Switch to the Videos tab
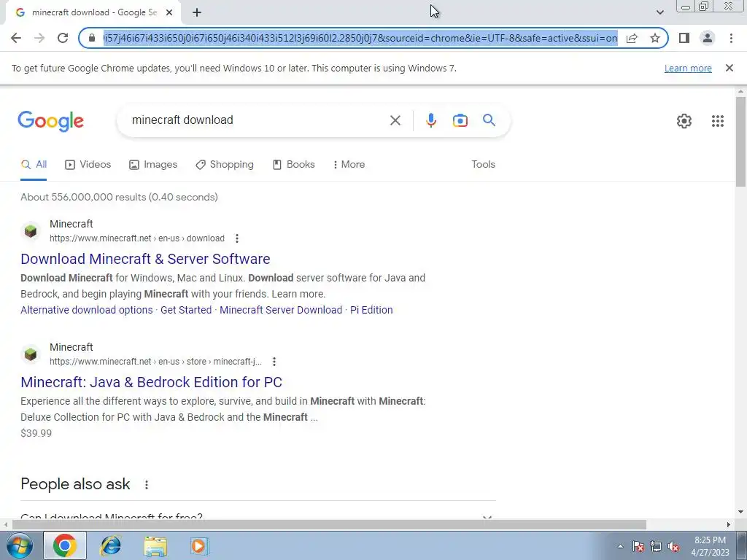The width and height of the screenshot is (747, 560). (x=88, y=165)
